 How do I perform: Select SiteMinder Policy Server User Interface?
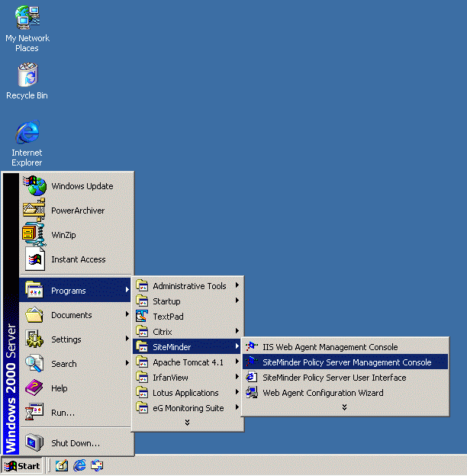tap(345, 377)
